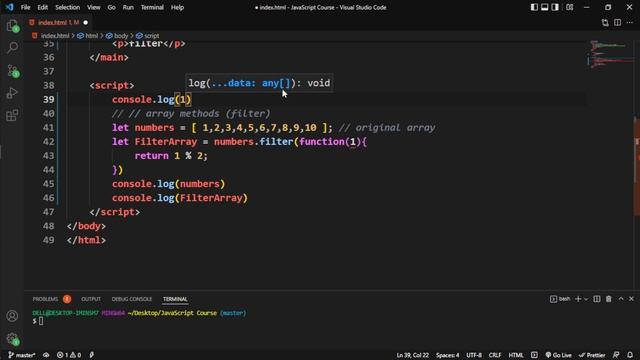Click Ln 39, Col 22 status entry
640x360 pixels.
point(412,355)
